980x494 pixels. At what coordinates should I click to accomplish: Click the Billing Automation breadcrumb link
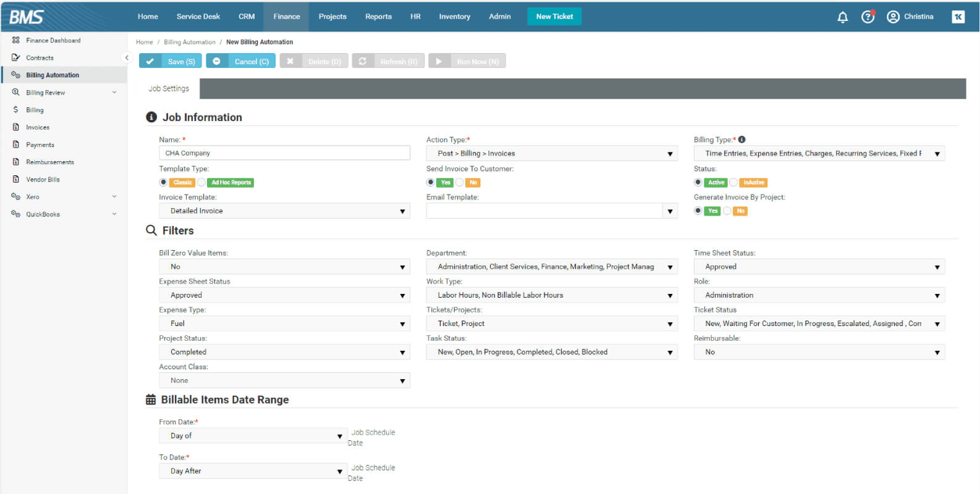point(190,42)
